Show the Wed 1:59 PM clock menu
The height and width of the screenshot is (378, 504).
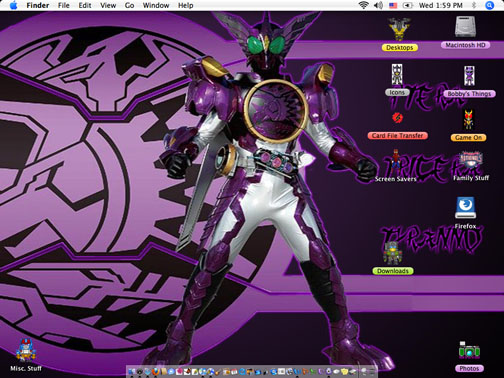tap(440, 5)
